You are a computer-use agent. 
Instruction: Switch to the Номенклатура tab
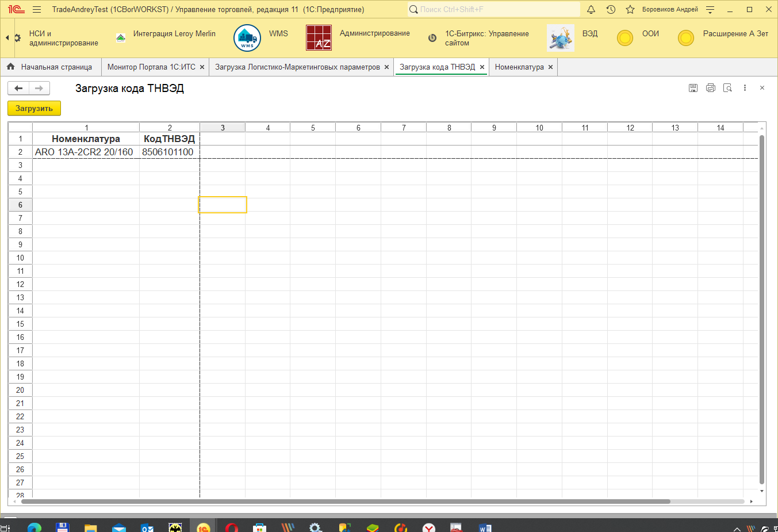click(x=519, y=67)
